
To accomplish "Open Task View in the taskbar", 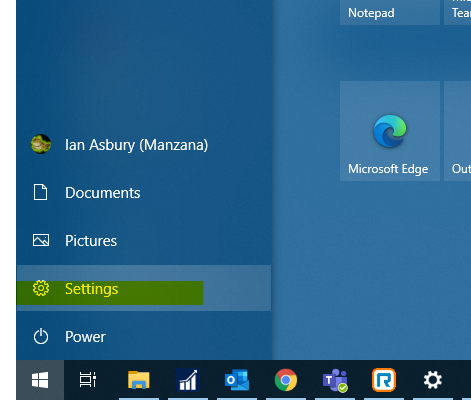I will pos(88,380).
